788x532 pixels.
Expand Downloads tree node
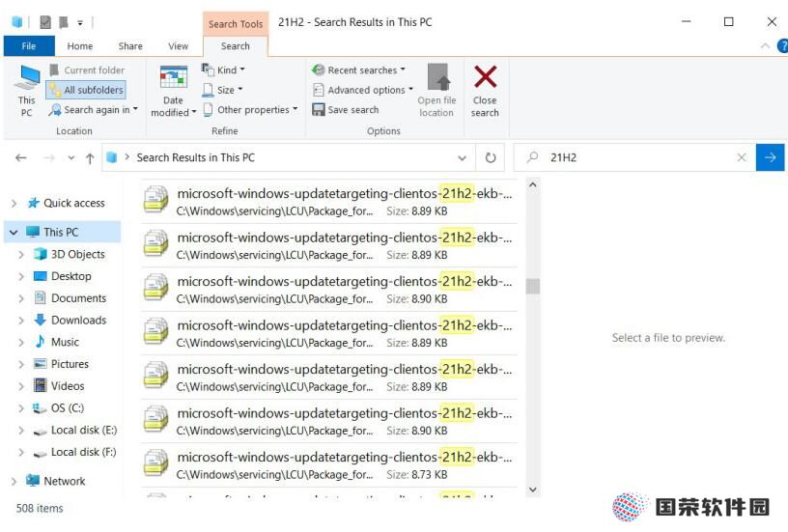[21, 321]
